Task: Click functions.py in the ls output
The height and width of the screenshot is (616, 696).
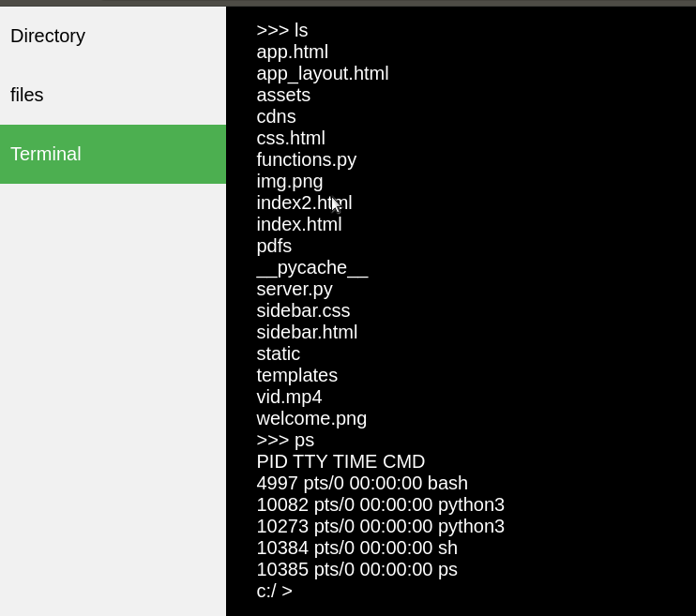Action: pos(307,160)
